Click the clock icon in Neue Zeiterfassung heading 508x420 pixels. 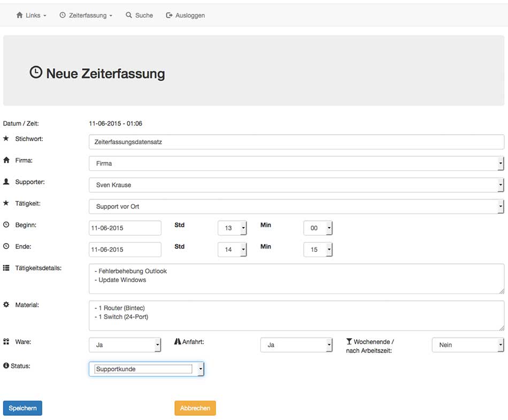click(36, 72)
